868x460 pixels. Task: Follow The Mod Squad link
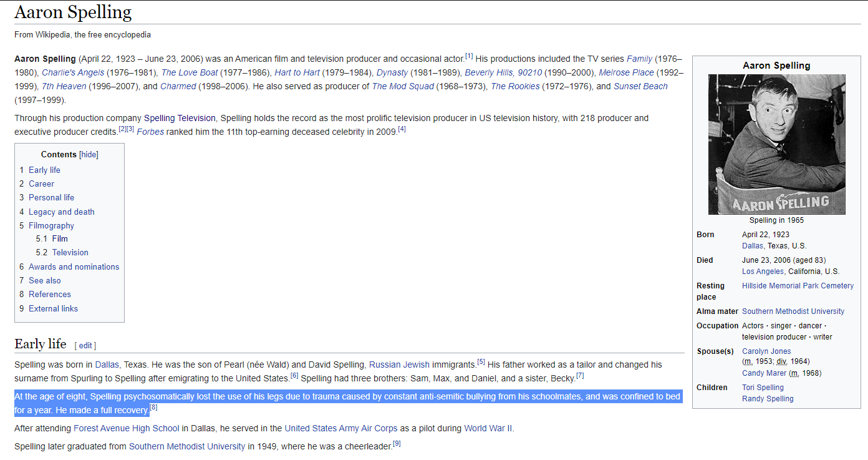click(x=403, y=86)
